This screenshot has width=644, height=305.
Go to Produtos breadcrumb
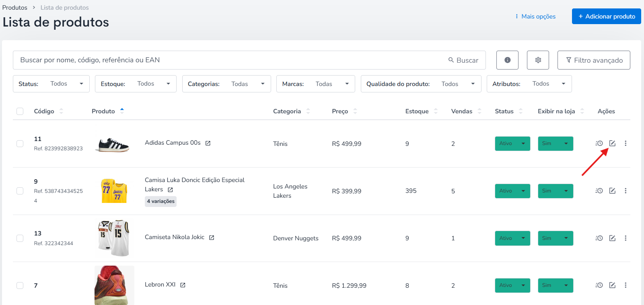pyautogui.click(x=15, y=8)
